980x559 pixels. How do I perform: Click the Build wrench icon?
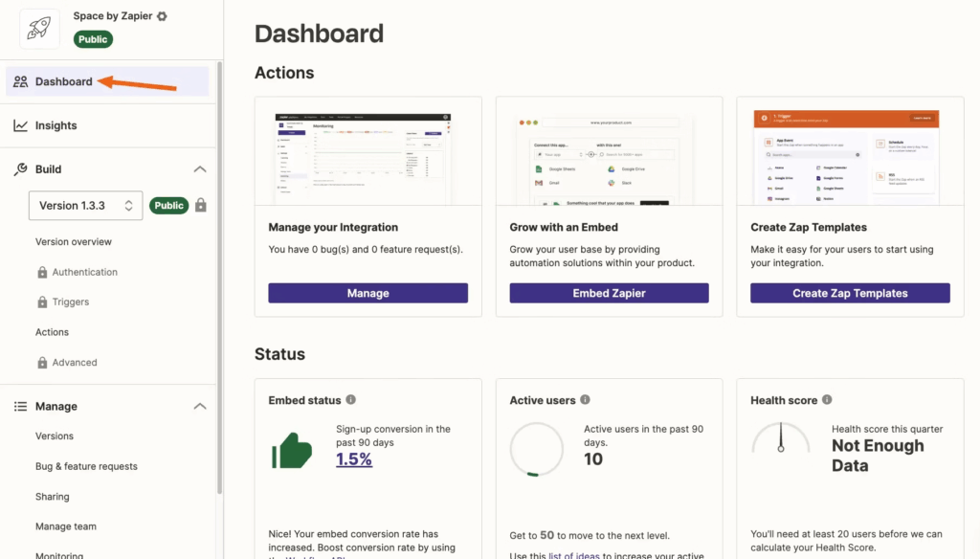[x=21, y=168]
